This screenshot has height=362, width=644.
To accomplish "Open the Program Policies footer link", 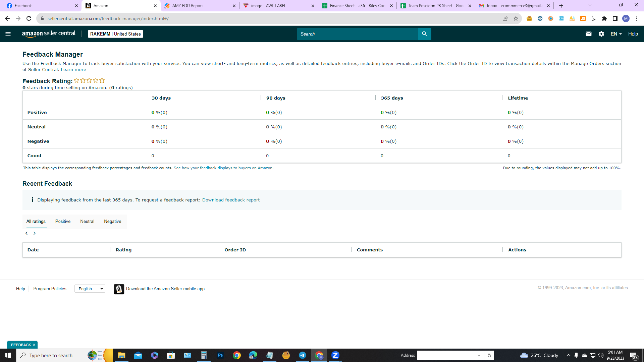I will (50, 289).
